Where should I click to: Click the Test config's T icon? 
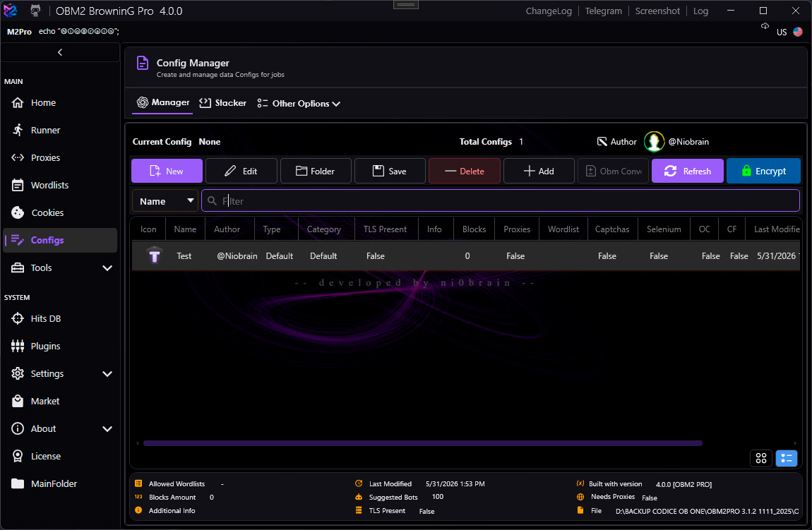(x=155, y=255)
